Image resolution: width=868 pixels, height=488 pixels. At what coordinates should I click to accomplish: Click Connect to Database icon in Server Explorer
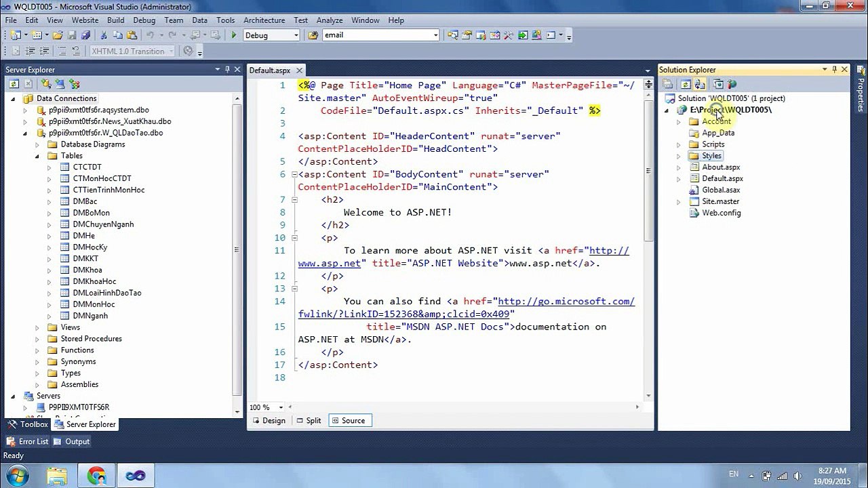click(x=45, y=84)
